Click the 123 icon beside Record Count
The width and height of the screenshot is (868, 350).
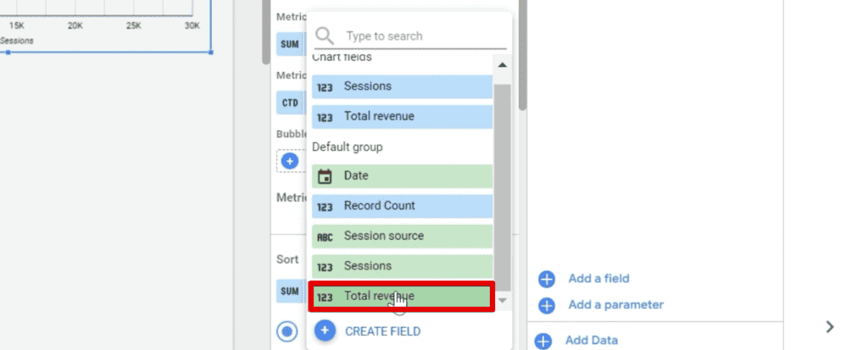coord(325,207)
